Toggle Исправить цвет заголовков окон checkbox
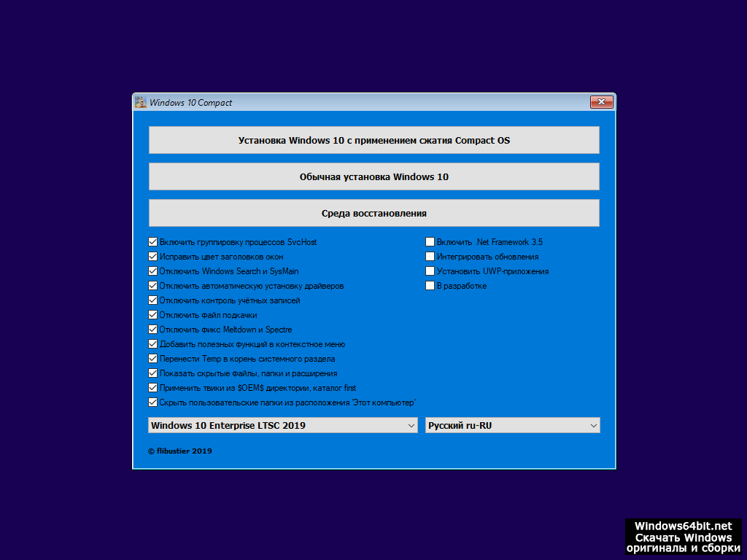This screenshot has width=747, height=560. tap(153, 257)
